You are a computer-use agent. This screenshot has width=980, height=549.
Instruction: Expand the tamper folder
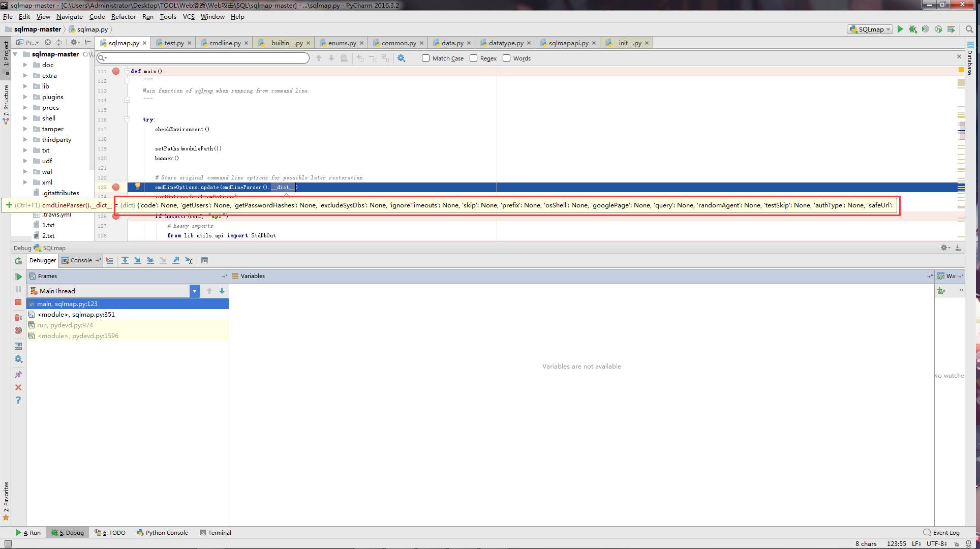25,129
